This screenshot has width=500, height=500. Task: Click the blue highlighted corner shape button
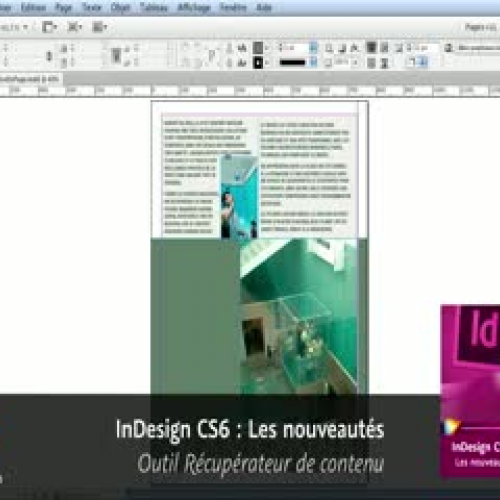pos(423,62)
